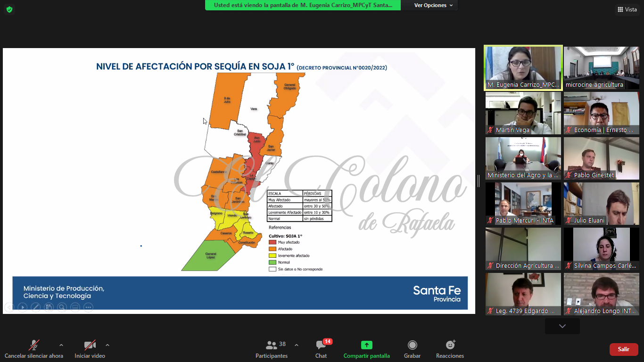644x362 pixels.
Task: Select Pablo Ginestet's video thumbnail
Action: 601,158
